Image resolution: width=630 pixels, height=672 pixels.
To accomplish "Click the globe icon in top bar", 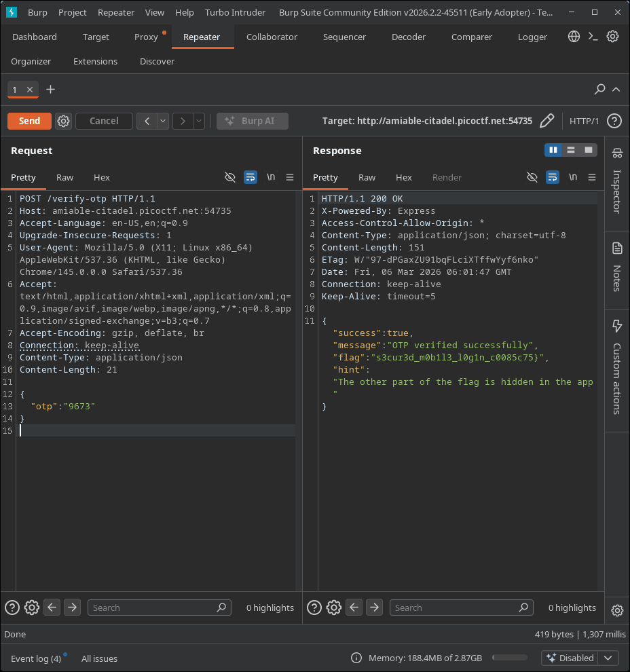I will coord(574,37).
